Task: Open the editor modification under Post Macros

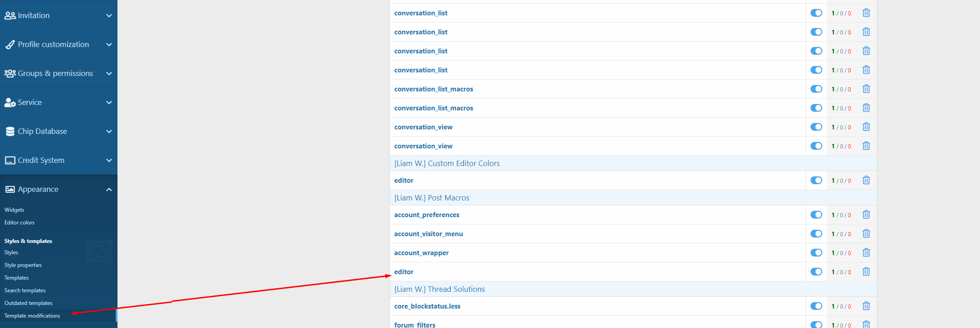Action: coord(403,272)
